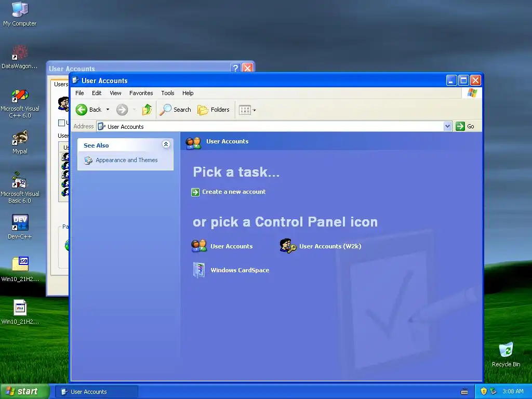Click the User Accounts text link
The width and height of the screenshot is (532, 399).
pyautogui.click(x=231, y=246)
